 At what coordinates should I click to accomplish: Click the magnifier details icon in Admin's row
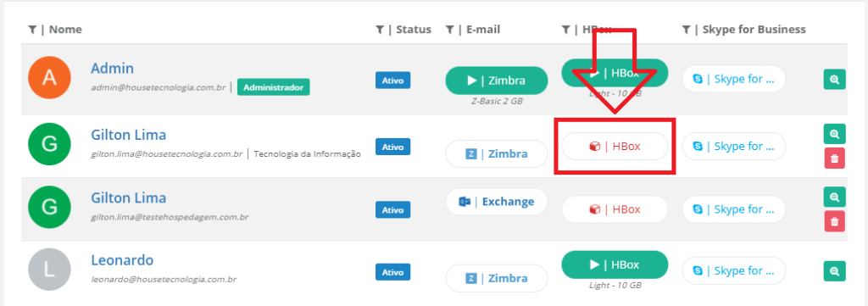point(834,79)
